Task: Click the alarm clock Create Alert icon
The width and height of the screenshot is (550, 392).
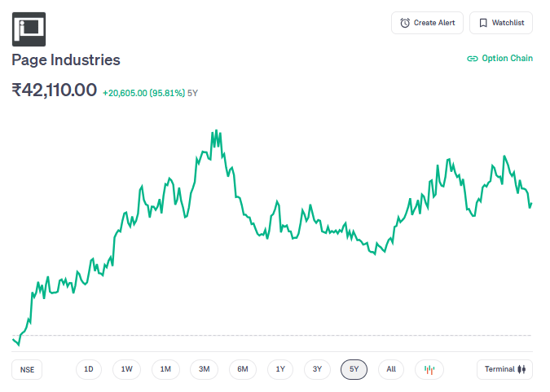Action: (x=405, y=23)
